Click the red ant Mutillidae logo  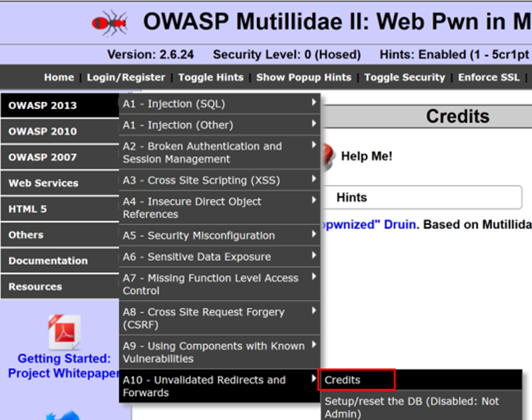coord(110,23)
